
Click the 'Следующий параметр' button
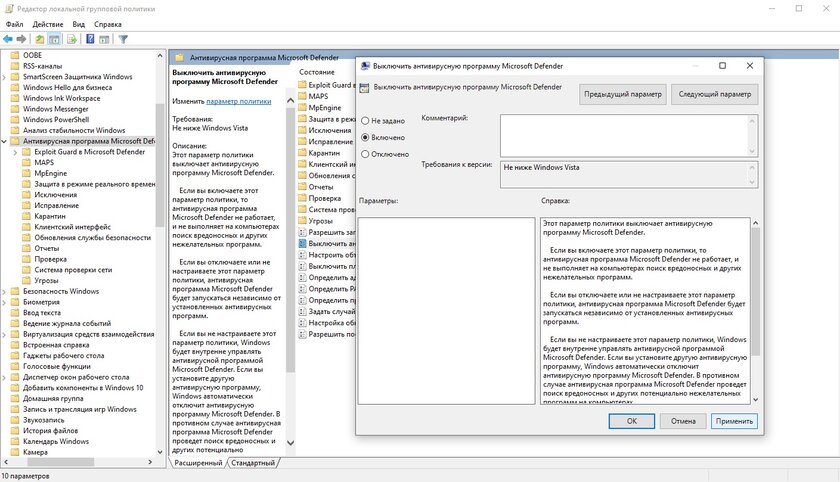coord(715,94)
